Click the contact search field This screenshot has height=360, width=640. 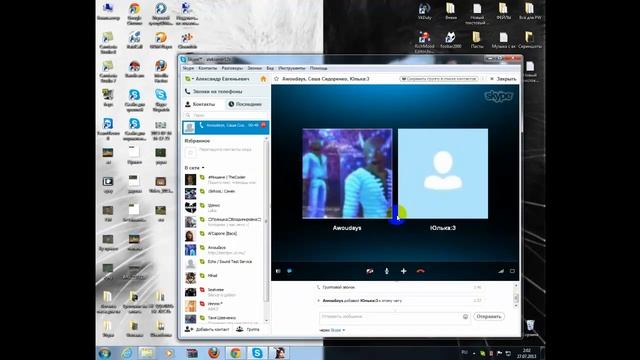pyautogui.click(x=225, y=116)
